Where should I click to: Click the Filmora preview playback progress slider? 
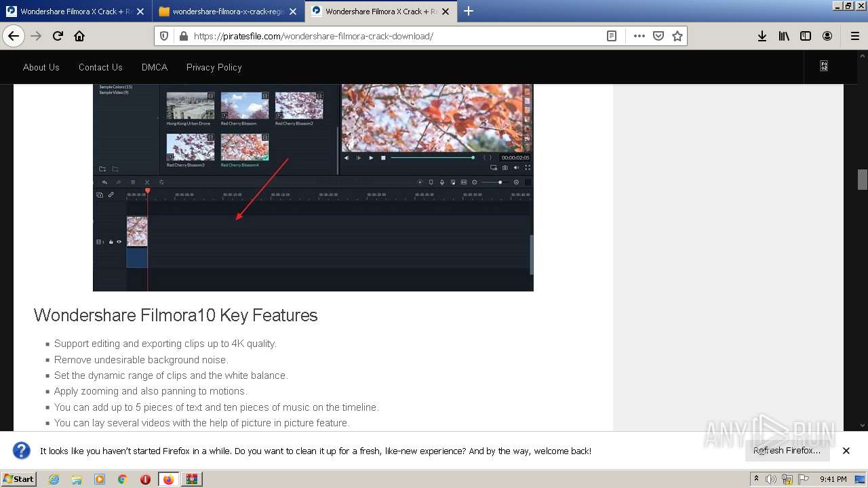coord(433,158)
